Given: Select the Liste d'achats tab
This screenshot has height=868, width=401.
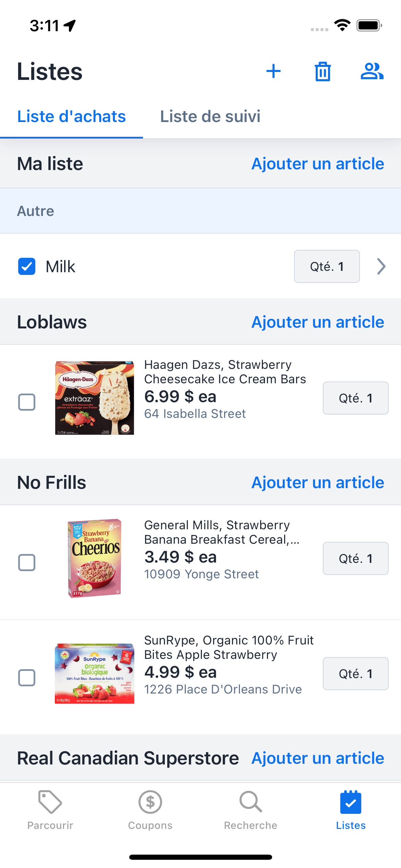Looking at the screenshot, I should (71, 116).
